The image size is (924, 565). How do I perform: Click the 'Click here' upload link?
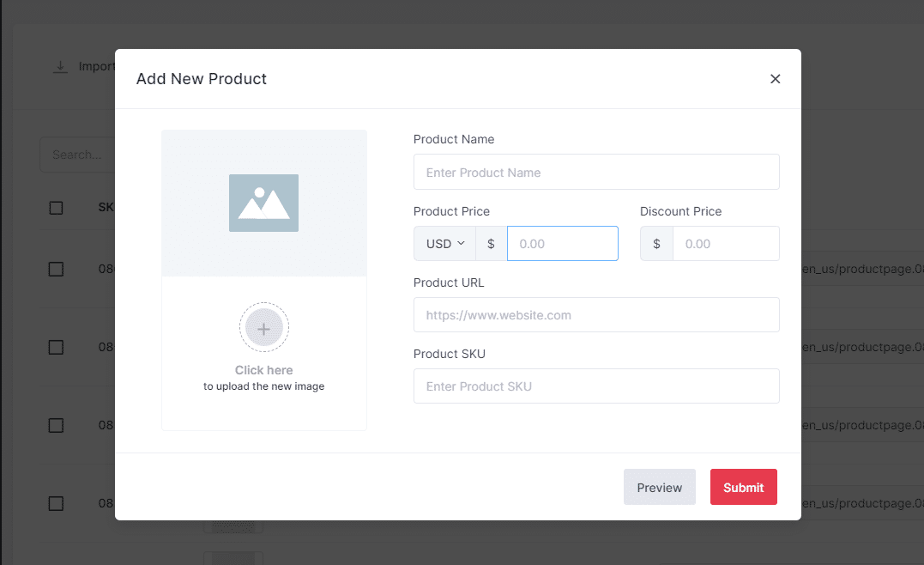[263, 370]
